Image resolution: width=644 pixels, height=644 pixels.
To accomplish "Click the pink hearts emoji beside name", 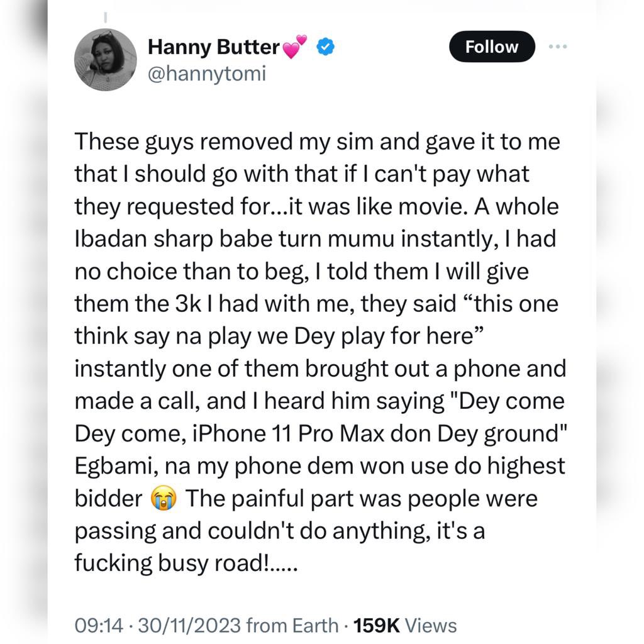I will click(296, 47).
